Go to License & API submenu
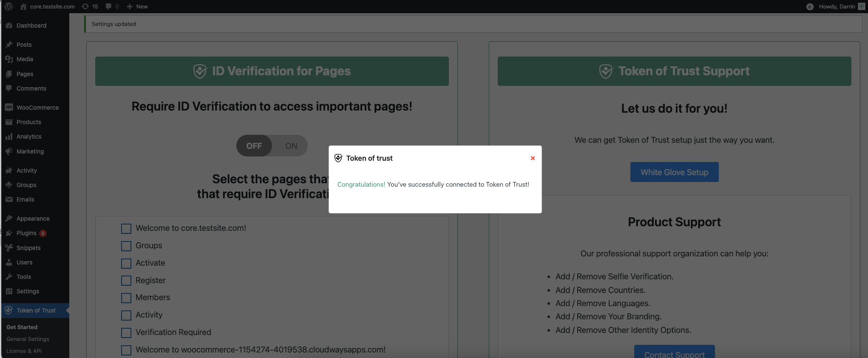 click(24, 351)
